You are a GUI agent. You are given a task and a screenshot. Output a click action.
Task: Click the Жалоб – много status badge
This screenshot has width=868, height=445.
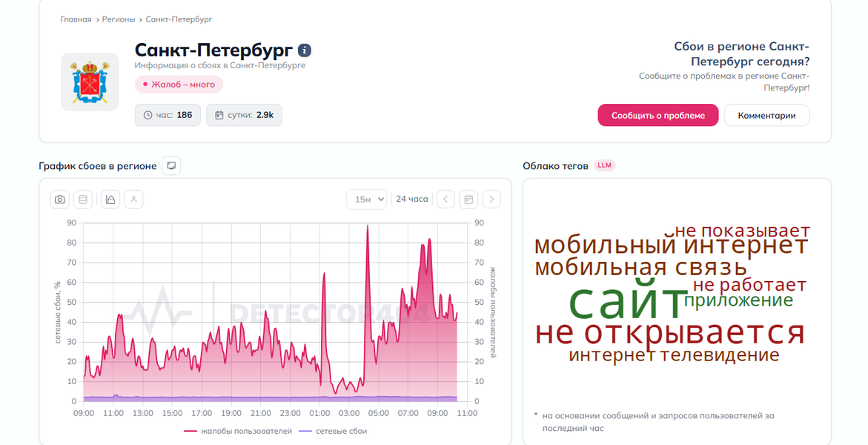coord(179,85)
